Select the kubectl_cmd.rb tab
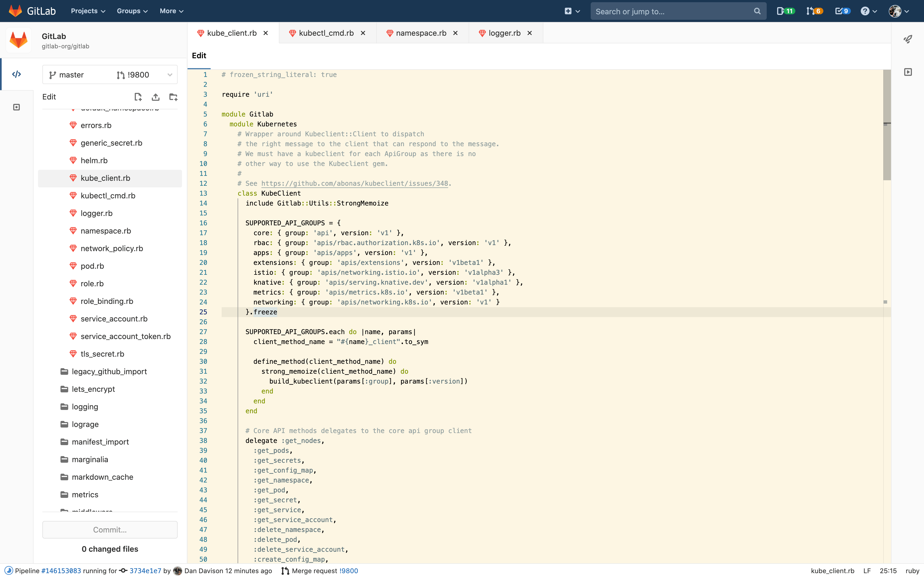Screen dimensions: 924x577 click(x=326, y=33)
